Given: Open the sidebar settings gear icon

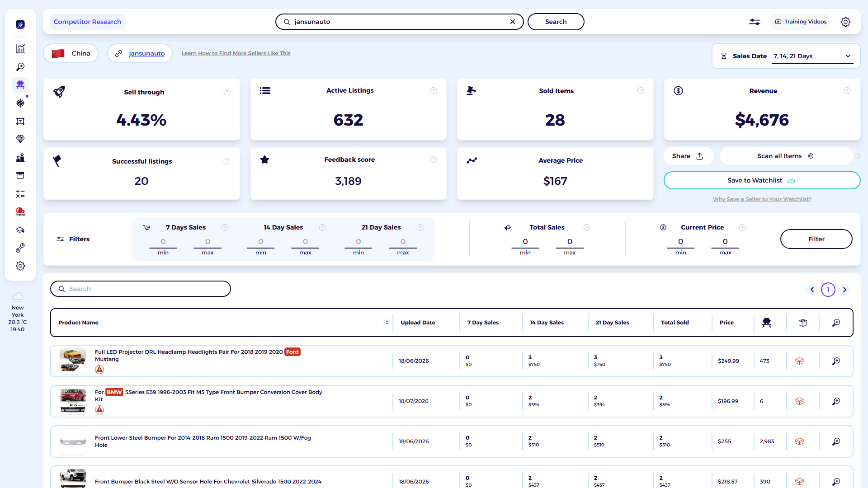Looking at the screenshot, I should 20,266.
